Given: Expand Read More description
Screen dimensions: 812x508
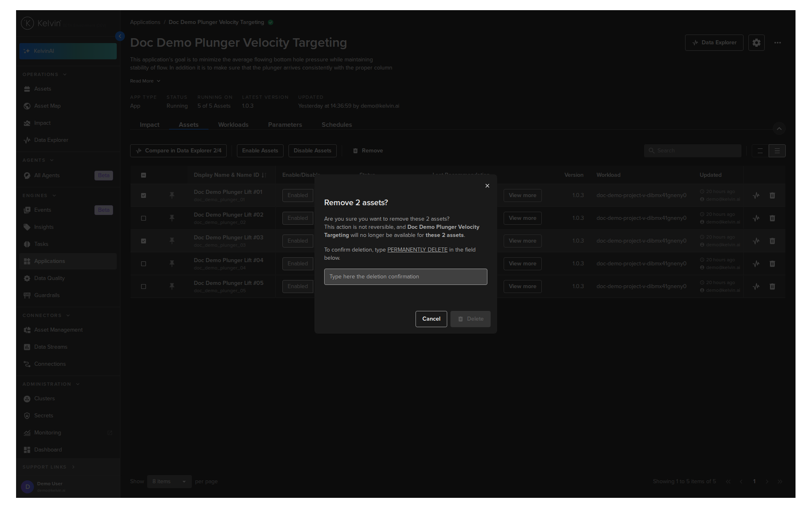Looking at the screenshot, I should [145, 81].
